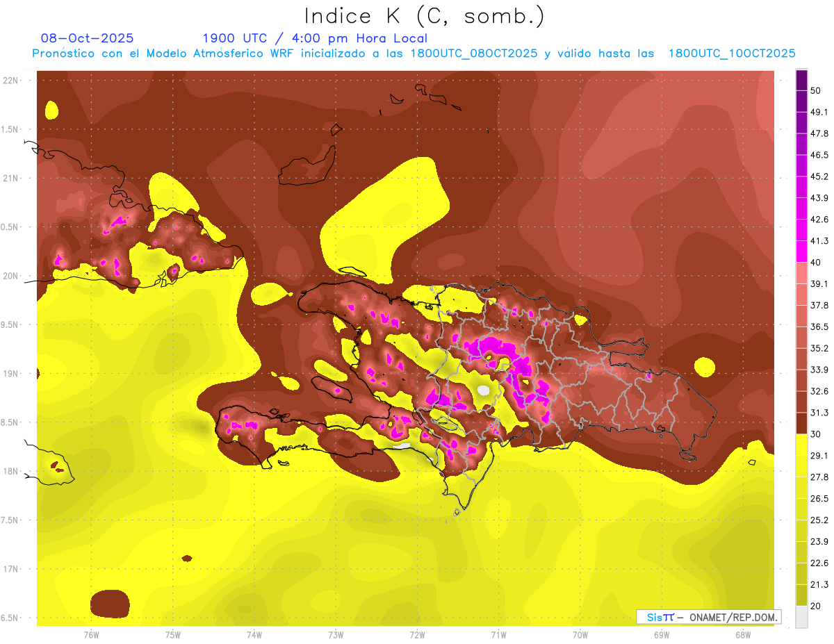Click longitude label '70W'
The width and height of the screenshot is (834, 644).
click(580, 635)
